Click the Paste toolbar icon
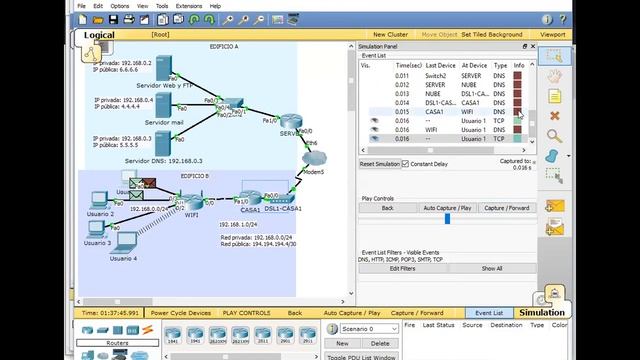Screen dimensions: 640x360 point(178,19)
